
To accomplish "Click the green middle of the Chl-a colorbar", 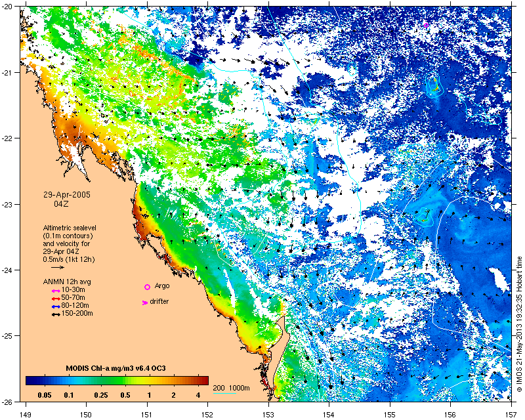I will [x=117, y=381].
